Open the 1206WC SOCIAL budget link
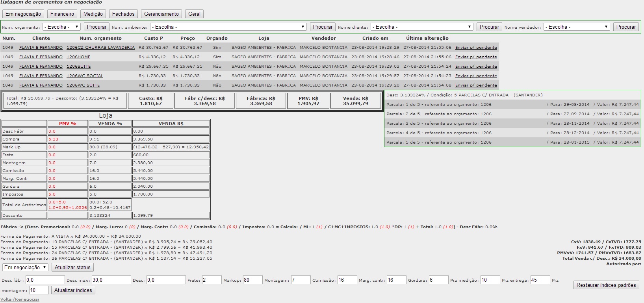 click(x=85, y=76)
